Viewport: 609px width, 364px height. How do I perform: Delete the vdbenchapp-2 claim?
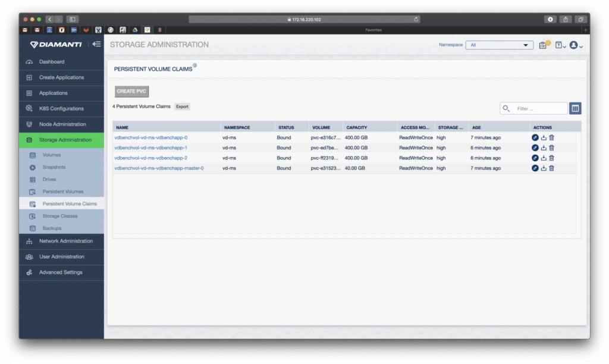551,158
